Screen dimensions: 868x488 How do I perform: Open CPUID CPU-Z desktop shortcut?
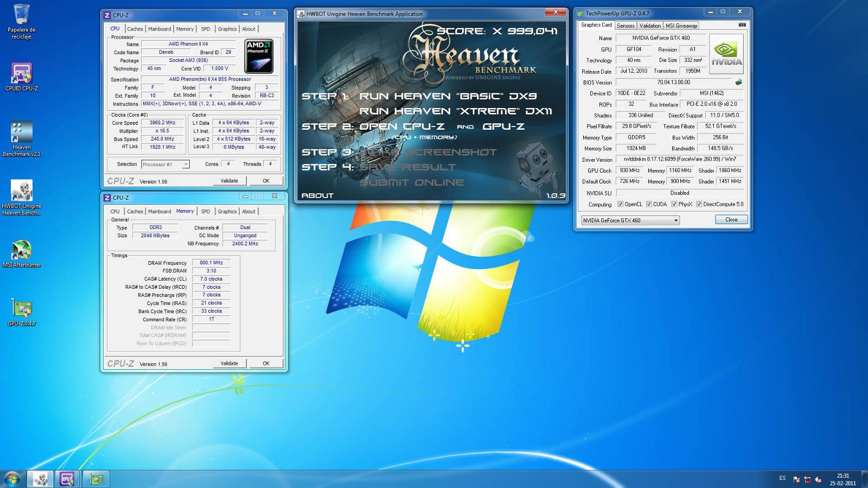coord(22,77)
